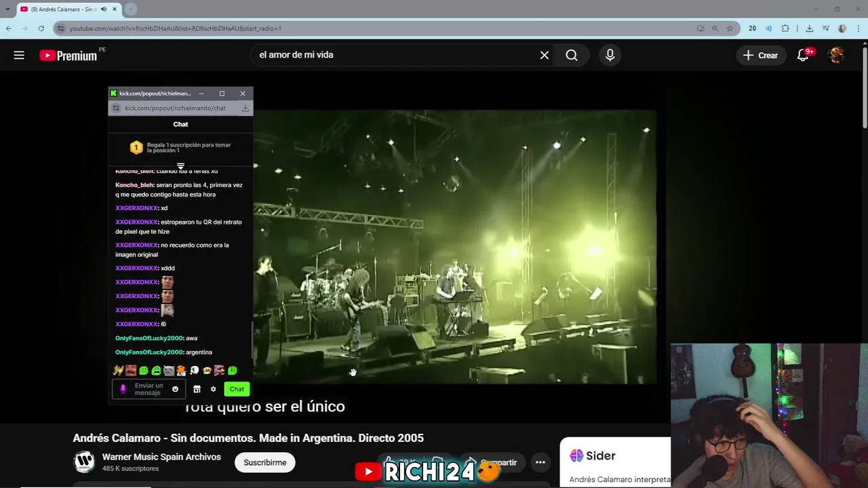
Task: View site information for youtube.com
Action: (60, 28)
